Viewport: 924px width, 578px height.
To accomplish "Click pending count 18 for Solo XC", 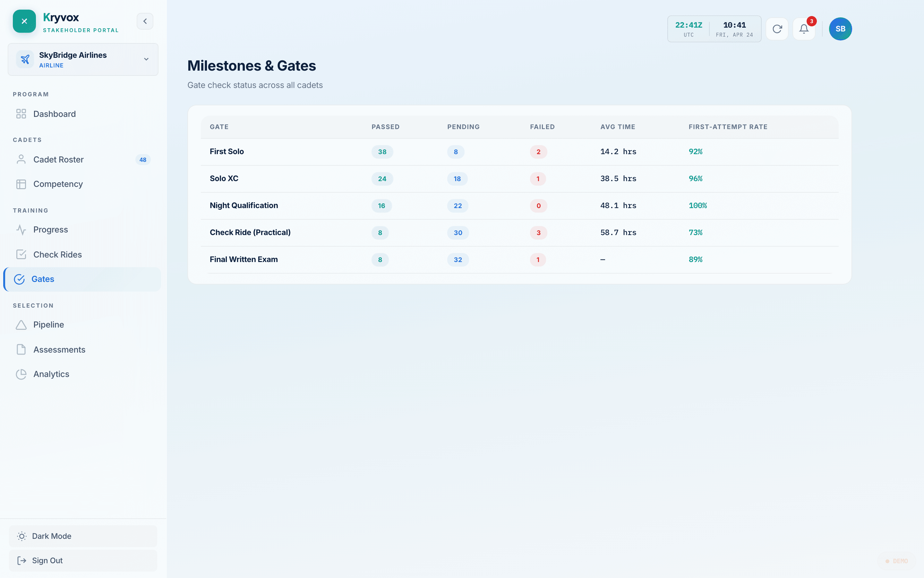I will 457,179.
